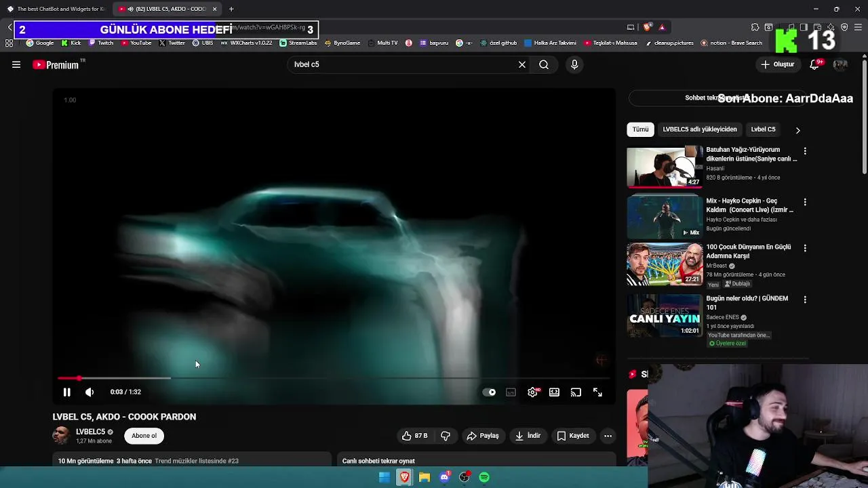Select the Tümü filter chip
Image resolution: width=868 pixels, height=488 pixels.
pos(640,129)
